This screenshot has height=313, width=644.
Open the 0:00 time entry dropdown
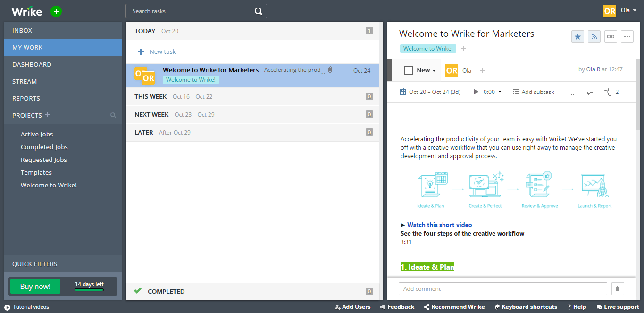coord(493,92)
